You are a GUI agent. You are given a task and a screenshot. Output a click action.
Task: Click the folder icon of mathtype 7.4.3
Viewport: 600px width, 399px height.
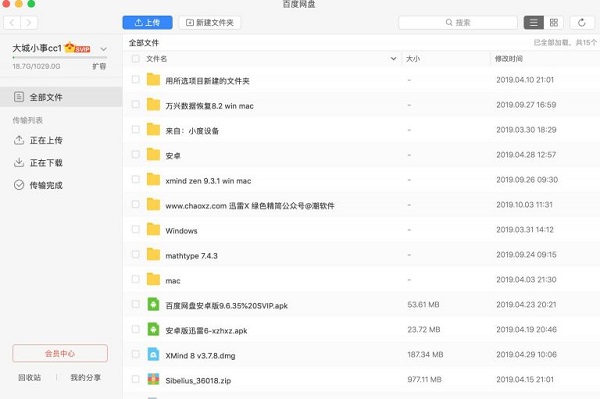tap(153, 254)
